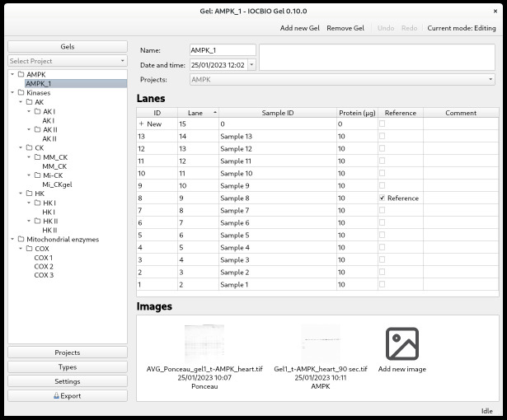Viewport: 507px width, 420px height.
Task: Close the IOCBIO Gel window
Action: point(495,11)
